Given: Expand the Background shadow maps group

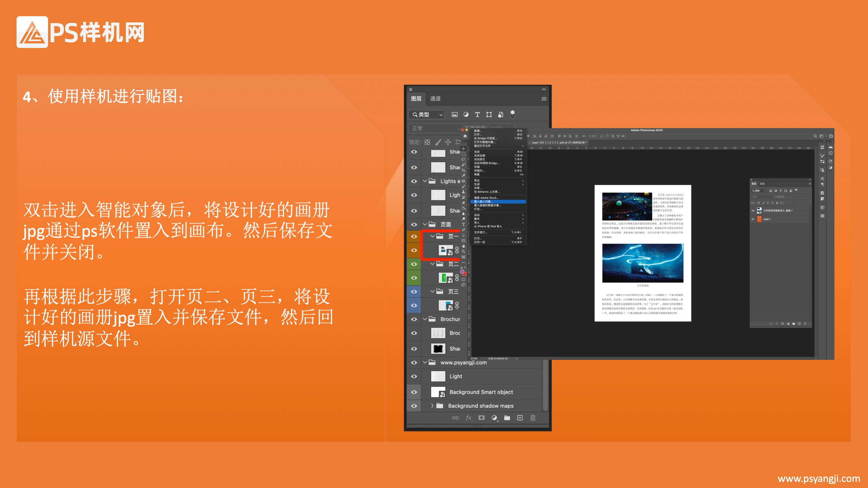Looking at the screenshot, I should point(432,406).
